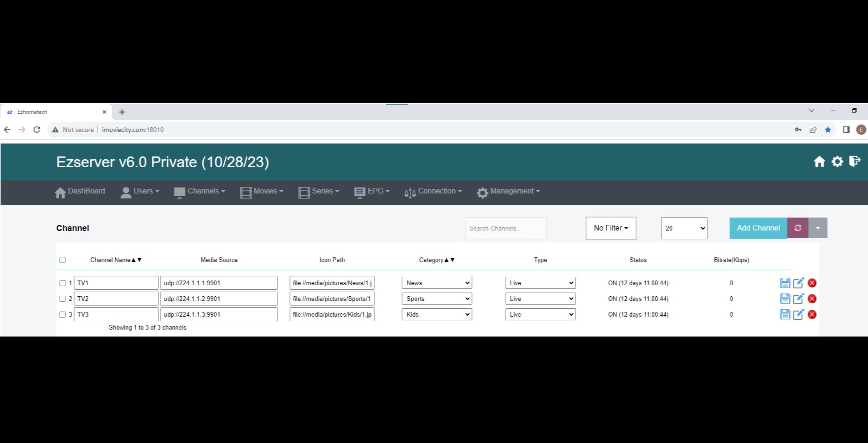868x443 pixels.
Task: Edit TV2 channel with pencil icon
Action: (799, 299)
